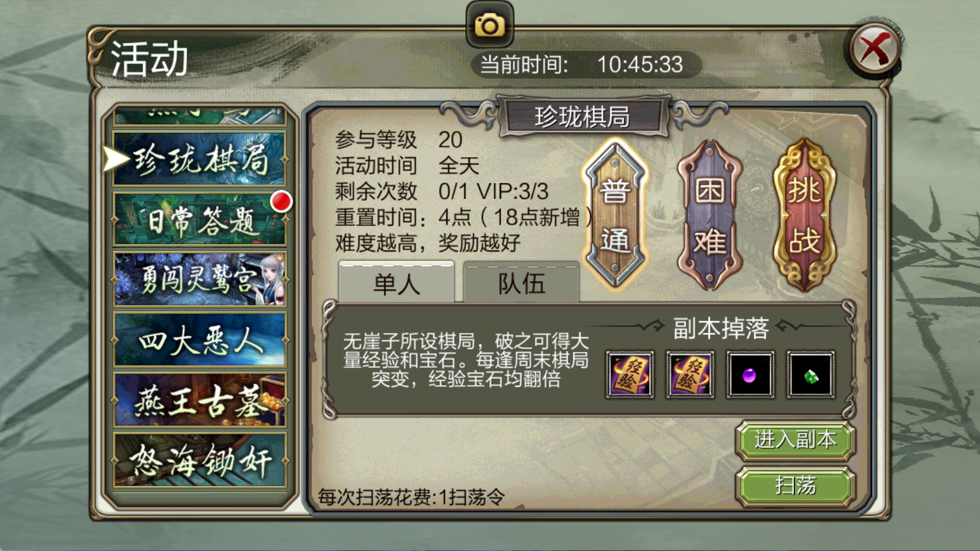The image size is (980, 551).
Task: Close the 活动 window with red X
Action: coord(875,48)
